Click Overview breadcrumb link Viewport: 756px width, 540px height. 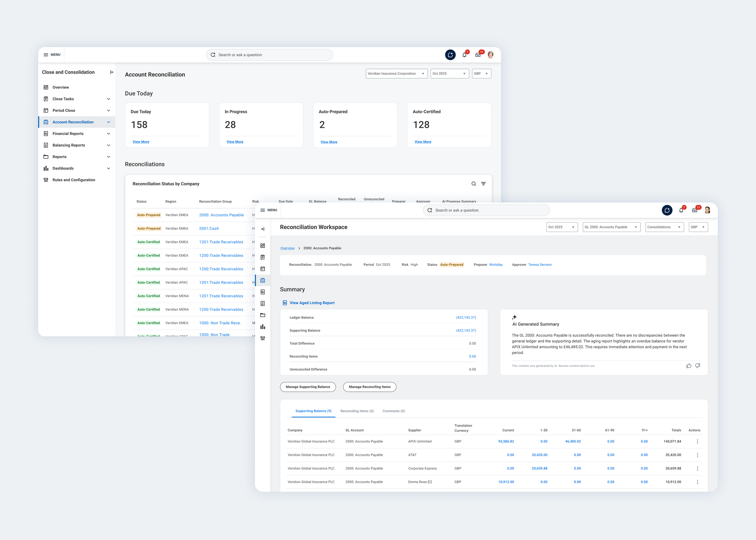pyautogui.click(x=287, y=249)
